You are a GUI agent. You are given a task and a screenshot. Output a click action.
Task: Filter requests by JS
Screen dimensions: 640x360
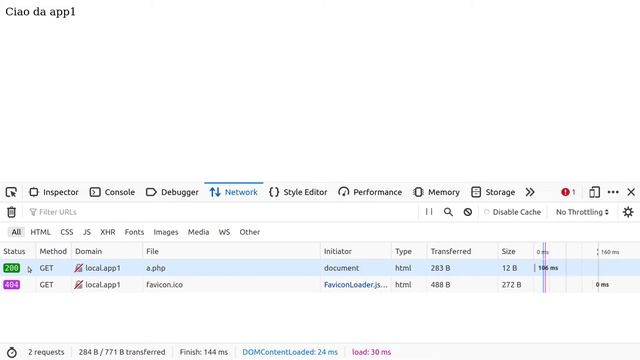(x=87, y=232)
